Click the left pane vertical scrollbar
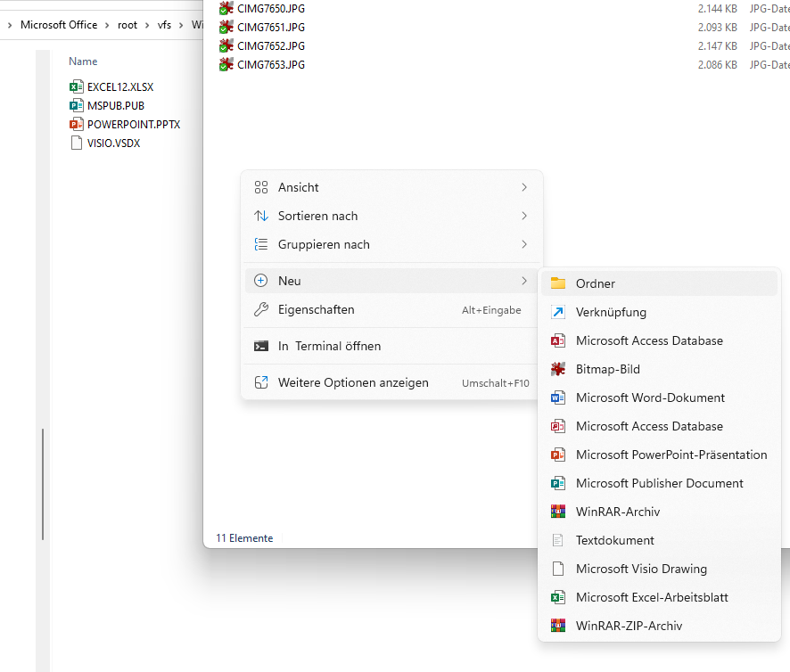 [x=43, y=484]
